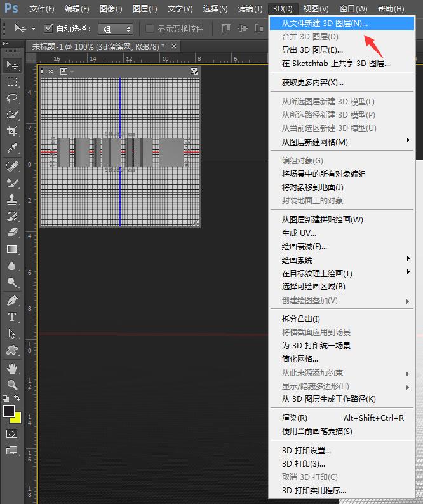Change the screen mode
Screen dimensions: 423x504
tap(12, 451)
